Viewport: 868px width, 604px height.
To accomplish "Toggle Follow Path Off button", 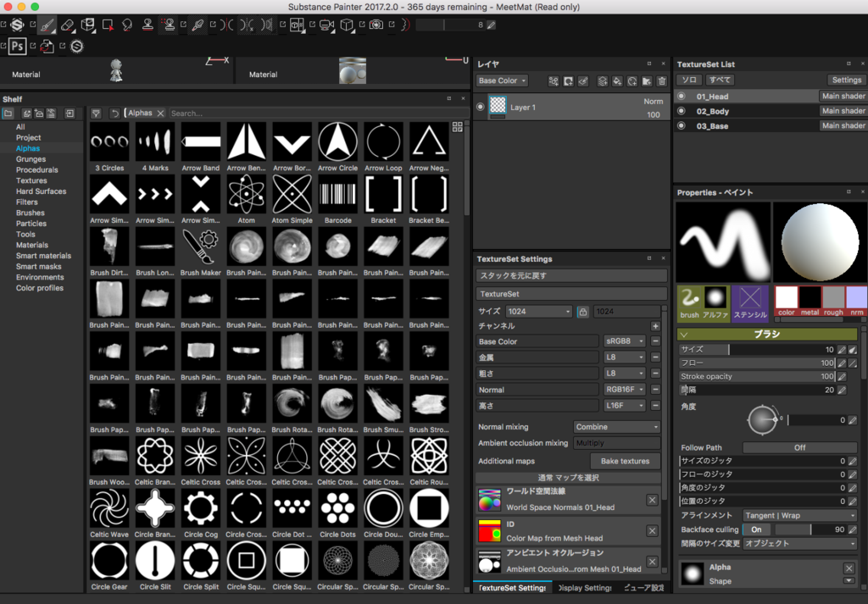I will [x=799, y=447].
